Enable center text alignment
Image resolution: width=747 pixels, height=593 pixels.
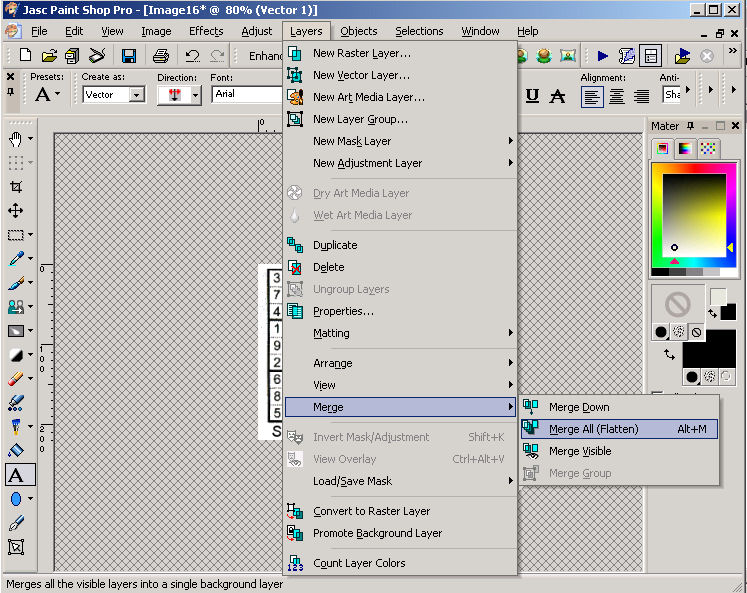coord(617,96)
